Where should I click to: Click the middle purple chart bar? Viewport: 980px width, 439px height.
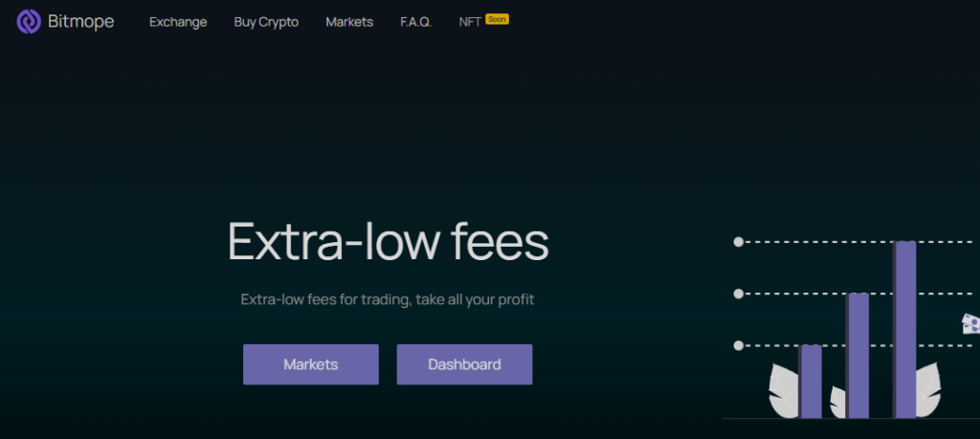tap(857, 355)
